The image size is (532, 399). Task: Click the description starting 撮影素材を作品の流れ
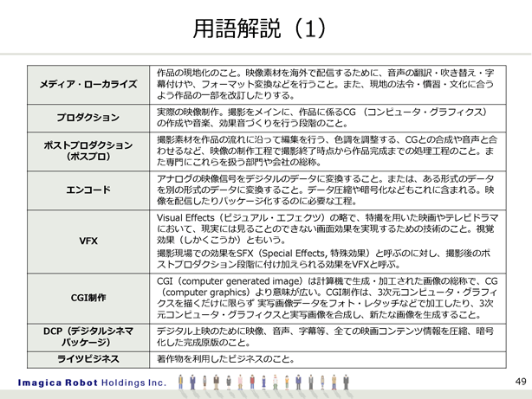(x=327, y=151)
